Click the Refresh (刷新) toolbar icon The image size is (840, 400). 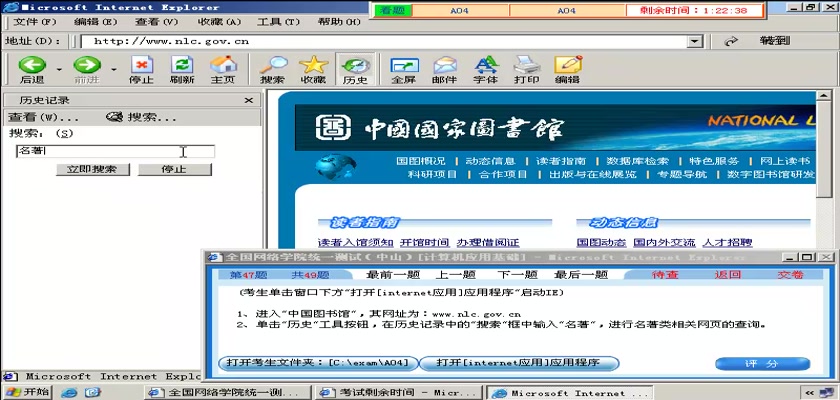tap(182, 65)
